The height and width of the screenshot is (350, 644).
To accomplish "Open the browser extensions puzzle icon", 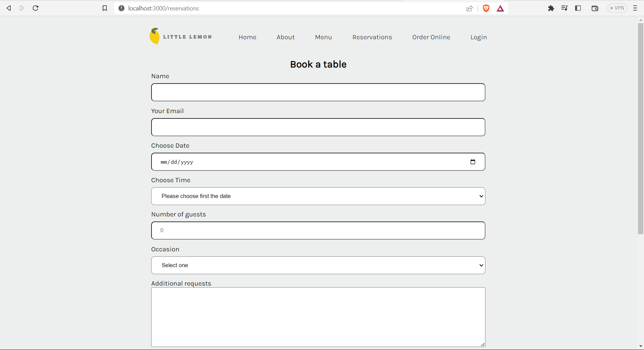I will (551, 8).
